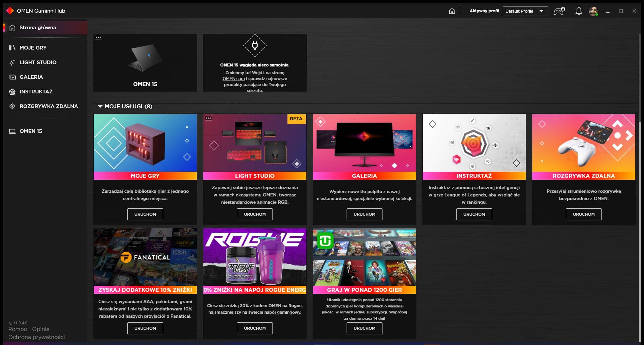Open ROZGRYWKA ZDALNA from the sidebar

coord(45,106)
